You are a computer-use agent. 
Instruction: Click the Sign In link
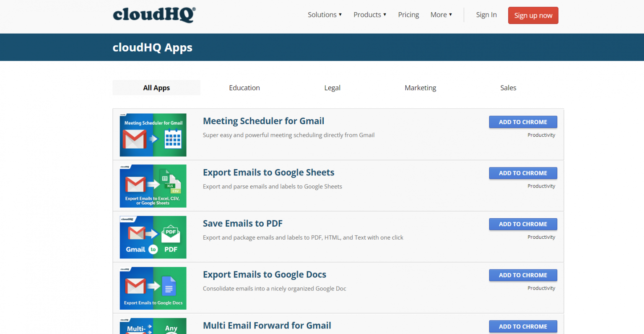point(486,14)
